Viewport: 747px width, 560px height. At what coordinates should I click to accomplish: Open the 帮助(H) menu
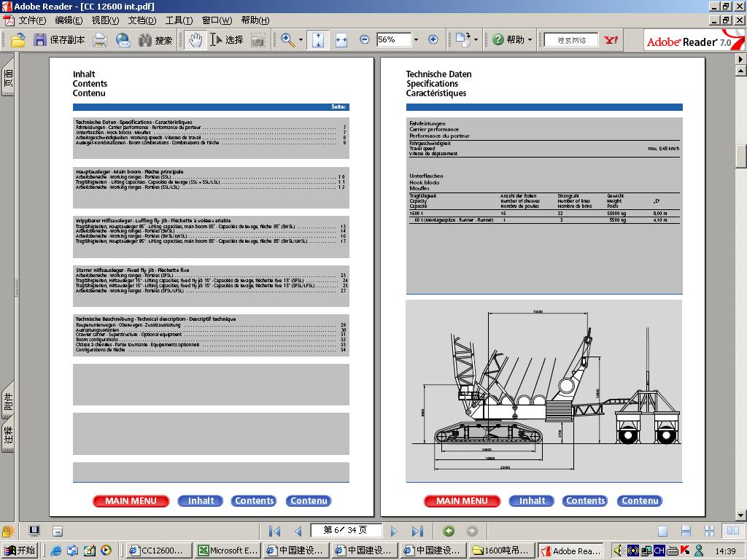(255, 20)
